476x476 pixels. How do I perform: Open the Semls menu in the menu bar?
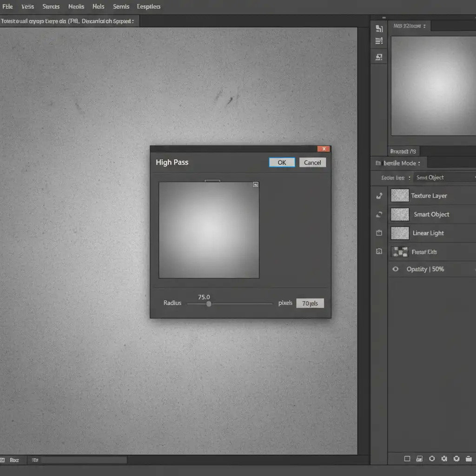(x=121, y=7)
